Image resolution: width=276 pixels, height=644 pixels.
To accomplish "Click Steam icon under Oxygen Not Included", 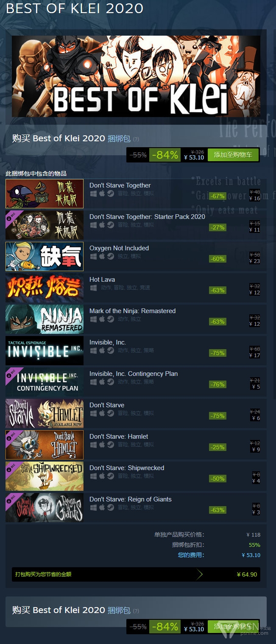I will [x=110, y=256].
